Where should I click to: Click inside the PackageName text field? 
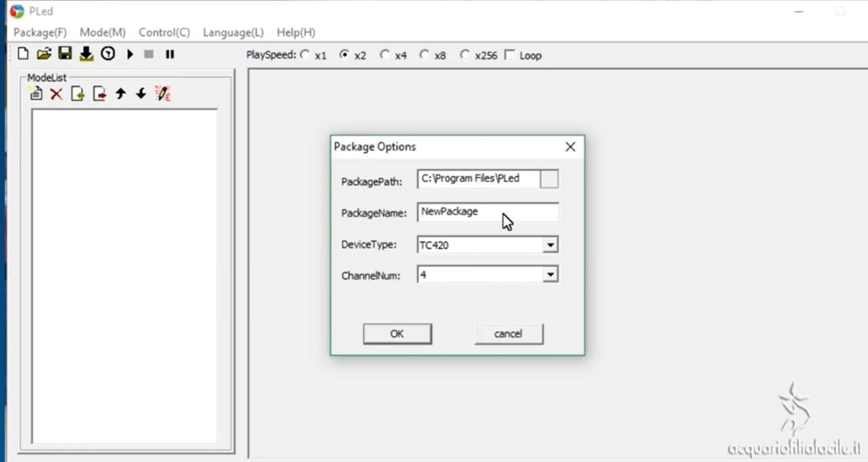488,212
